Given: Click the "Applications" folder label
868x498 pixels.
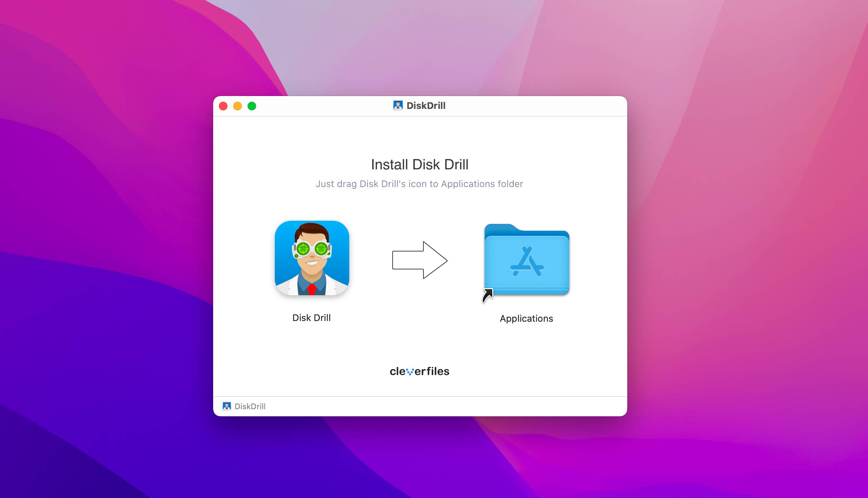Looking at the screenshot, I should [526, 319].
